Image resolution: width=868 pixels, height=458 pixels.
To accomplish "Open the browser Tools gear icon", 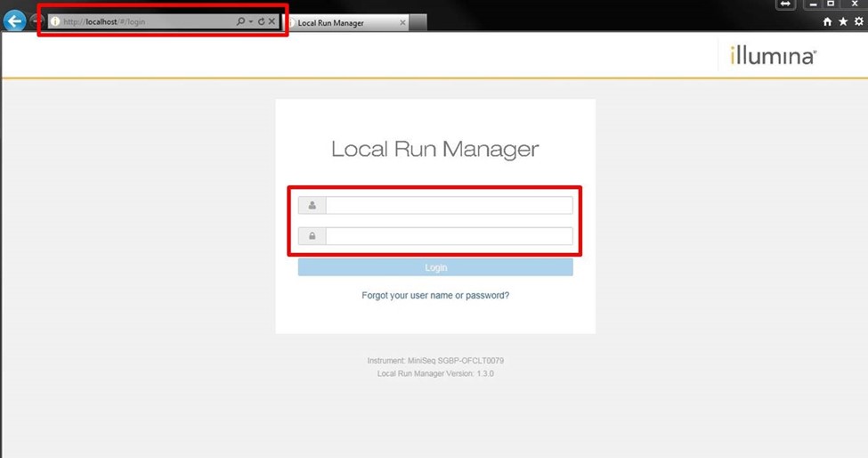I will tap(858, 21).
